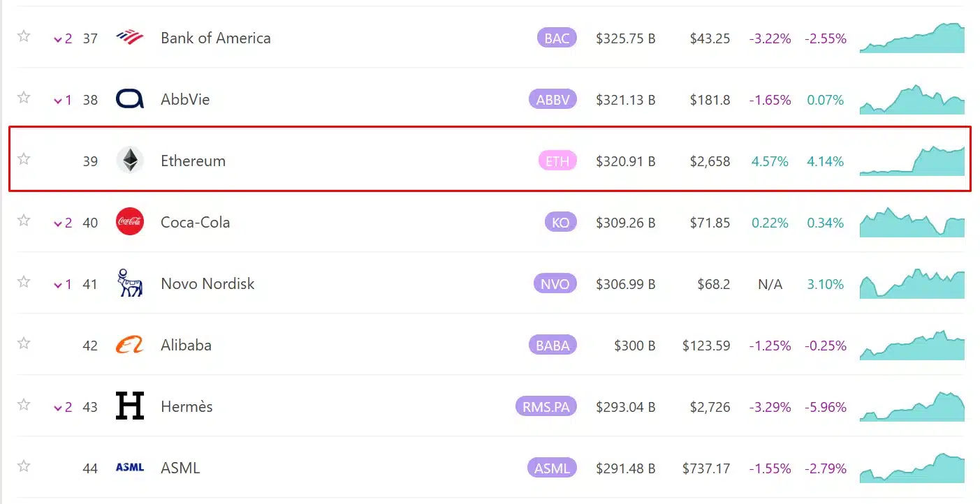
Task: Click the Bank of America logo icon
Action: click(x=130, y=38)
